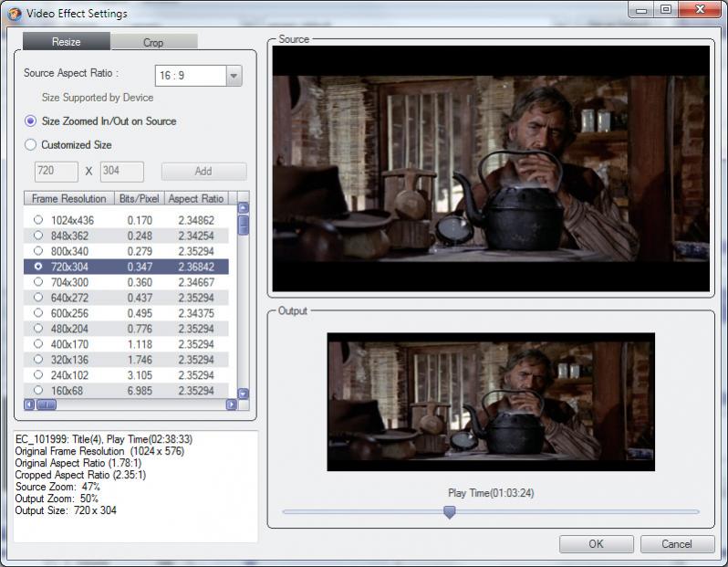The width and height of the screenshot is (728, 567).
Task: Select Size Zoomed In/Out on Source
Action: [x=31, y=121]
